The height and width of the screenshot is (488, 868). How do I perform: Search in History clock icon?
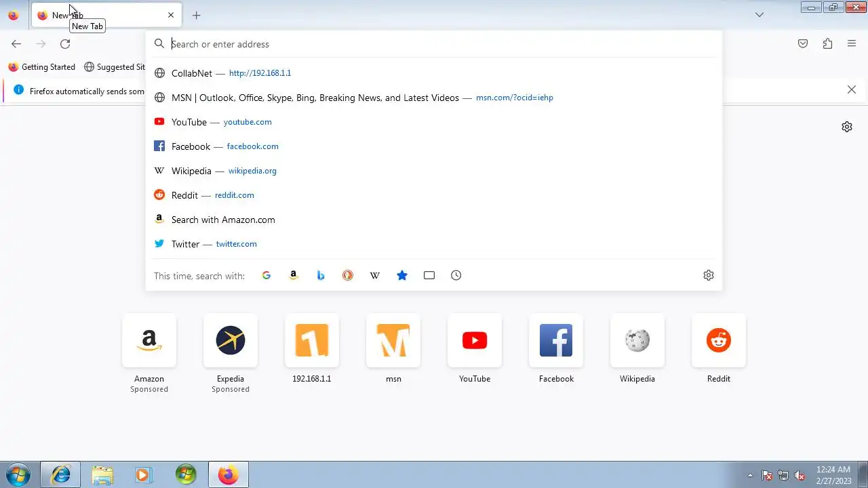[x=456, y=275]
